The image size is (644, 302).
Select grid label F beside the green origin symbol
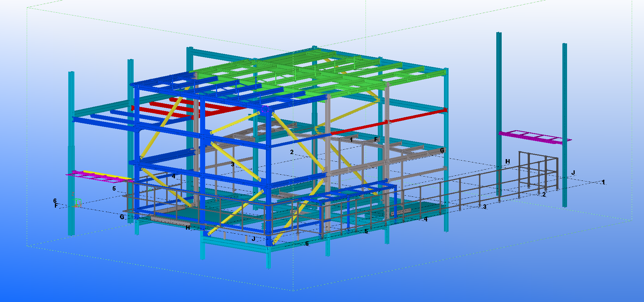tap(56, 205)
